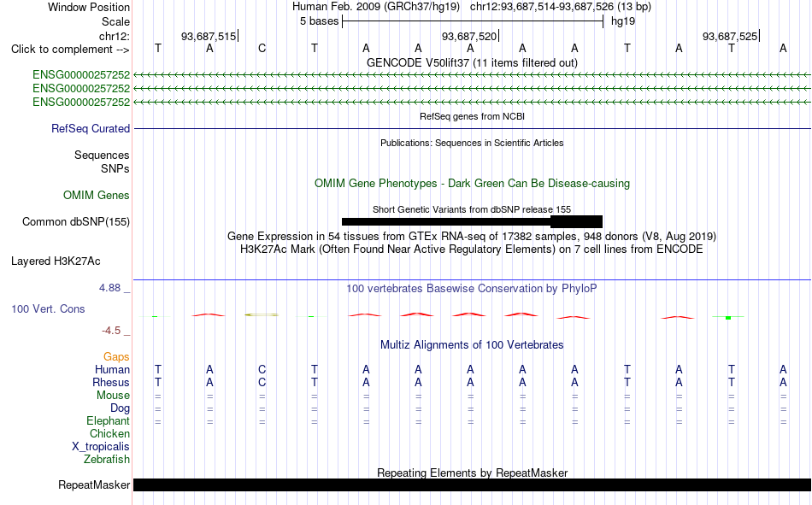Open the 100 Vert. Cons track label

48,308
